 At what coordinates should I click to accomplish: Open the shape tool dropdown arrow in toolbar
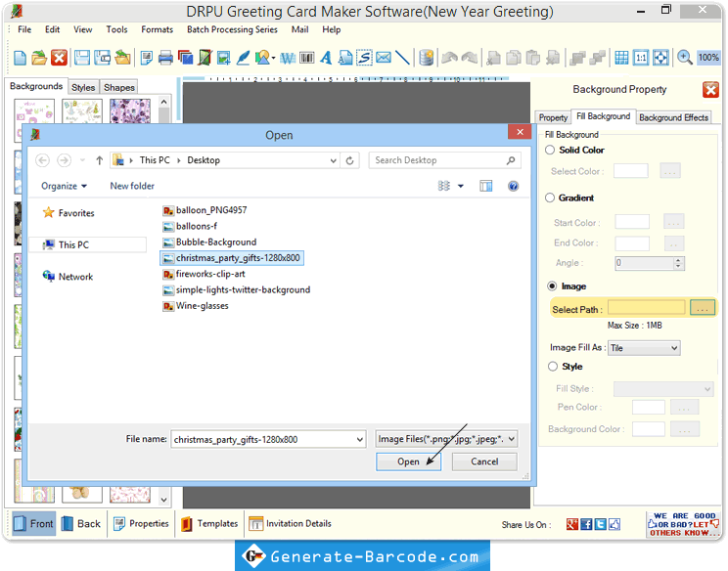[273, 59]
